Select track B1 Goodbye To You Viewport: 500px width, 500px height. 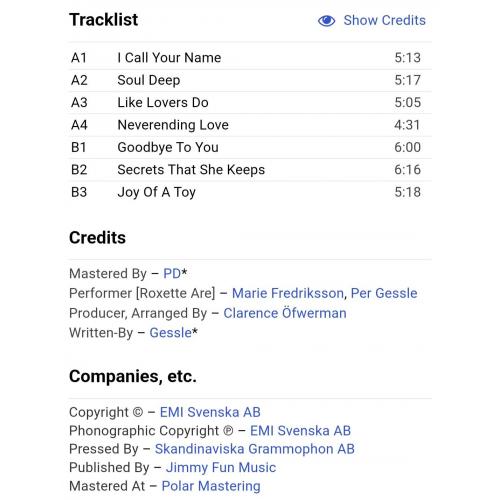tap(250, 147)
